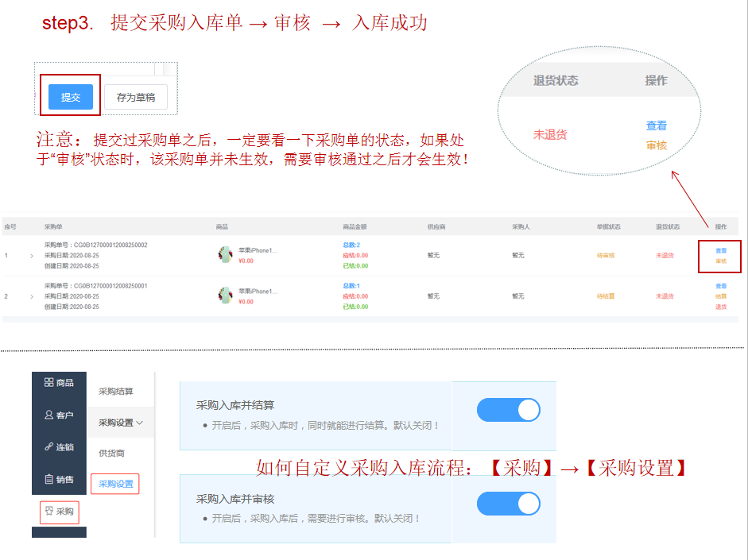Open the 供货商 submenu item
The image size is (748, 560).
[x=111, y=454]
